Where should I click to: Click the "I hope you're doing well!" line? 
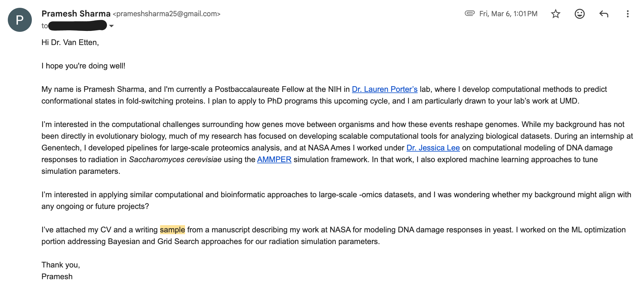tap(83, 66)
